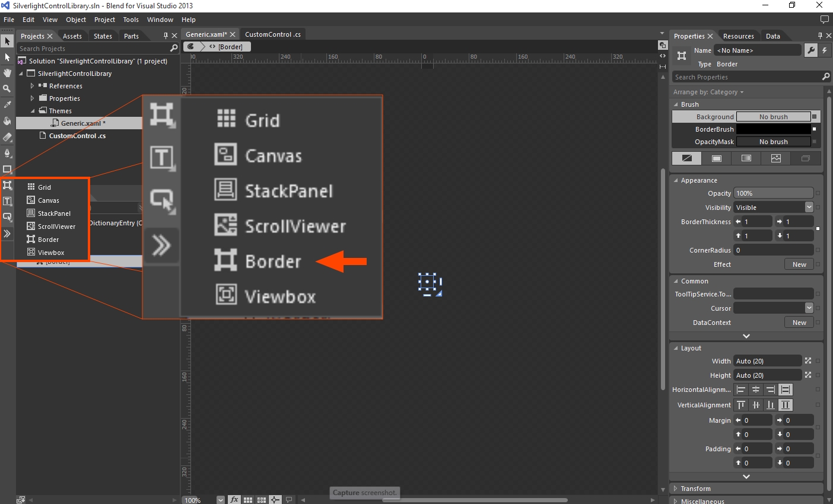
Task: Open the Assets chevron button
Action: (7, 234)
